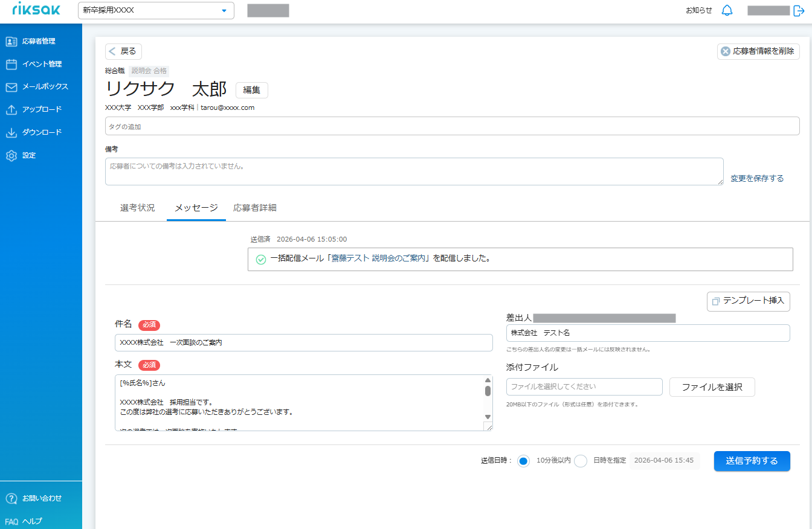Click 編集 button next to name

point(251,90)
